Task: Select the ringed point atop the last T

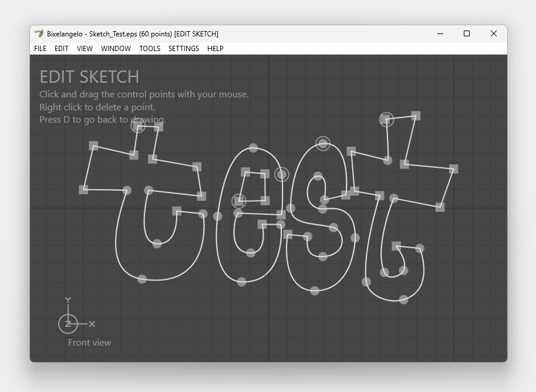Action: coord(386,120)
